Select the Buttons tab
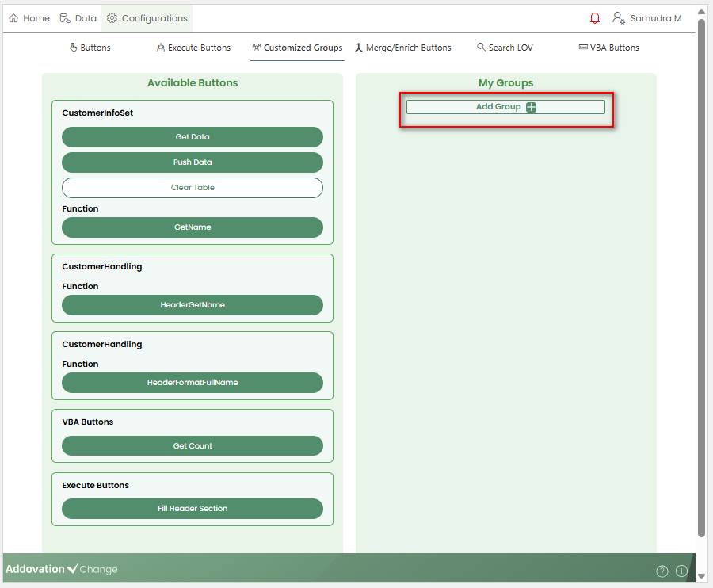713x588 pixels. (x=90, y=48)
